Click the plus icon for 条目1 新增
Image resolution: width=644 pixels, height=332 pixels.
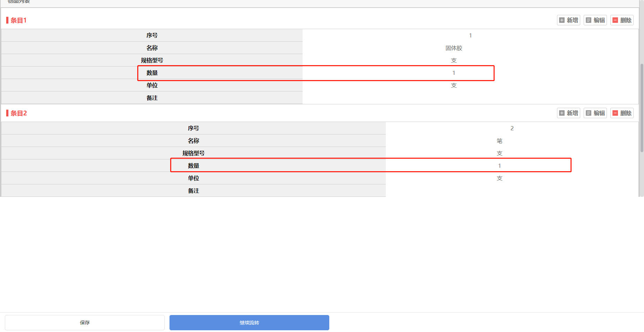point(562,20)
